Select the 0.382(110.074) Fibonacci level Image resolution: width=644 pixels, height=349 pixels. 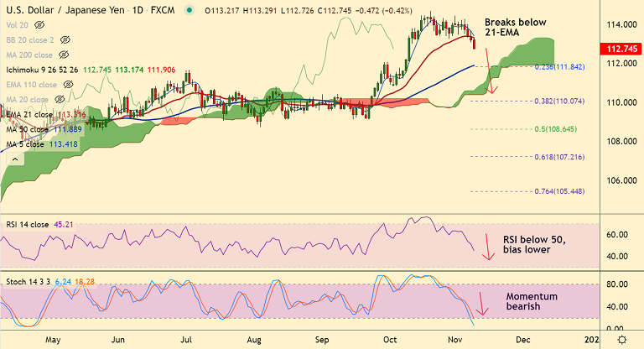(559, 102)
